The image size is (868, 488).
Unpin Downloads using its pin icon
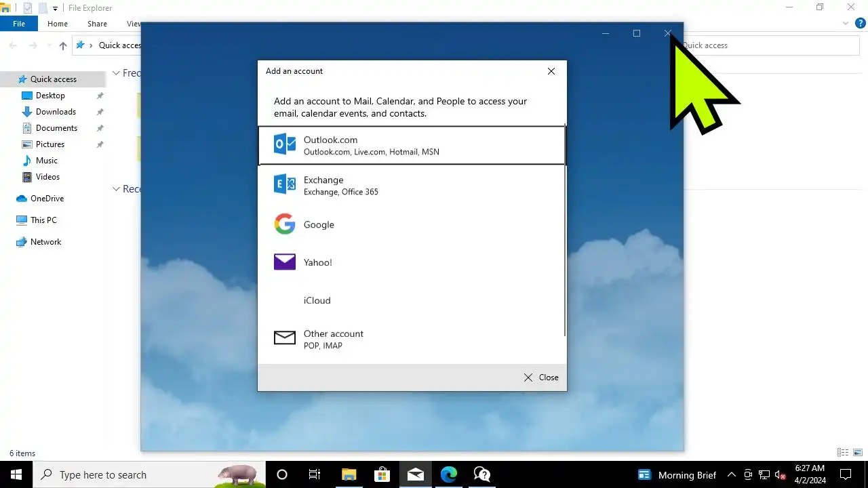pos(100,112)
